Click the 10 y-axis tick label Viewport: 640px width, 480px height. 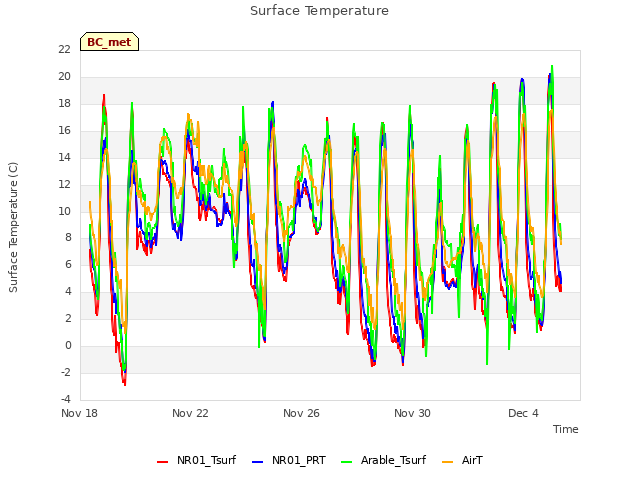64,211
